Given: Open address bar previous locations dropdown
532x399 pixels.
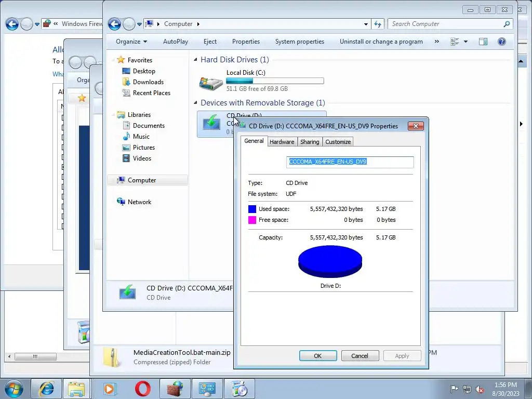Looking at the screenshot, I should pos(366,24).
